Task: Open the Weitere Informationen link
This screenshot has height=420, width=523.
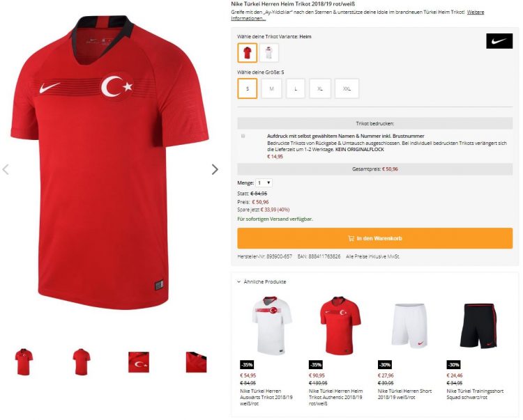Action: pyautogui.click(x=358, y=15)
